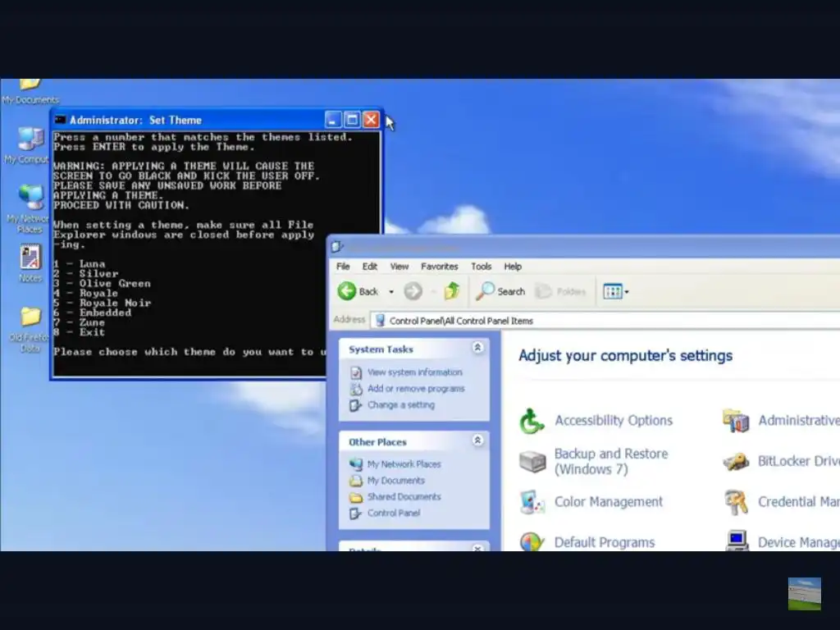Close the Set Theme console window
This screenshot has height=630, width=840.
[371, 120]
